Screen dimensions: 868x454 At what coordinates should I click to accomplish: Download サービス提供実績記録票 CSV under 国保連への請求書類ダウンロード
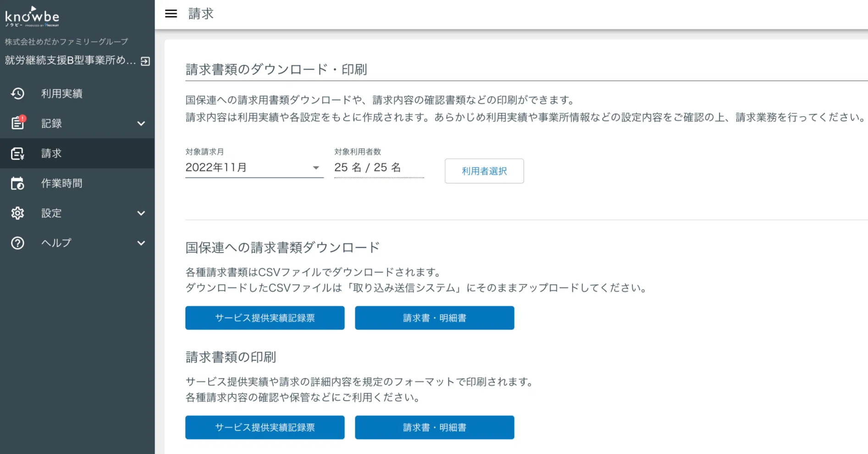(265, 318)
